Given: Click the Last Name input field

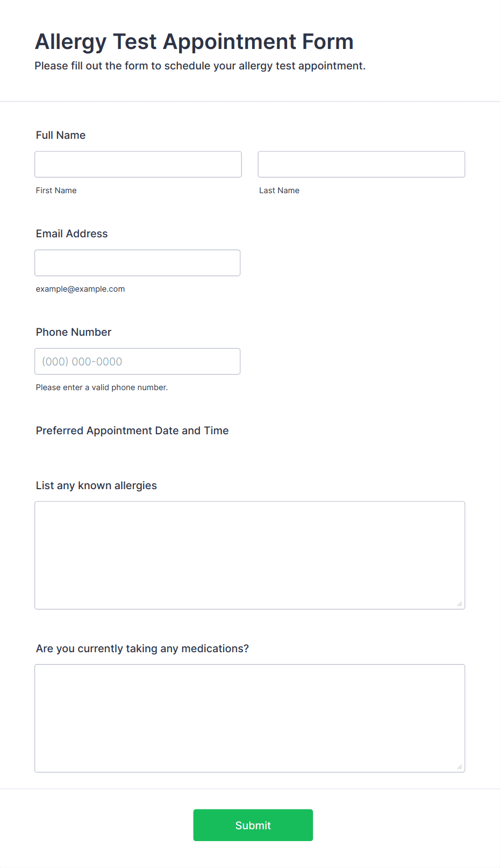Looking at the screenshot, I should coord(361,164).
